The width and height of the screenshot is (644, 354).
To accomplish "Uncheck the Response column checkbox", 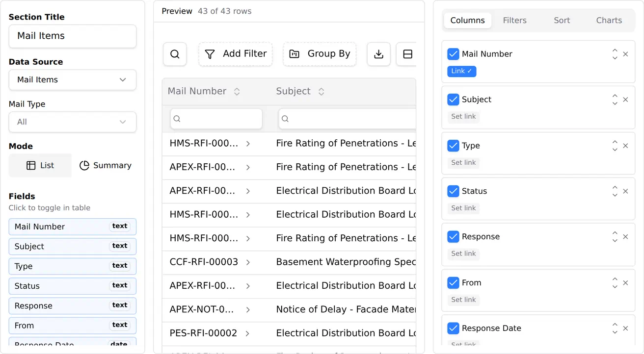I will (x=453, y=237).
